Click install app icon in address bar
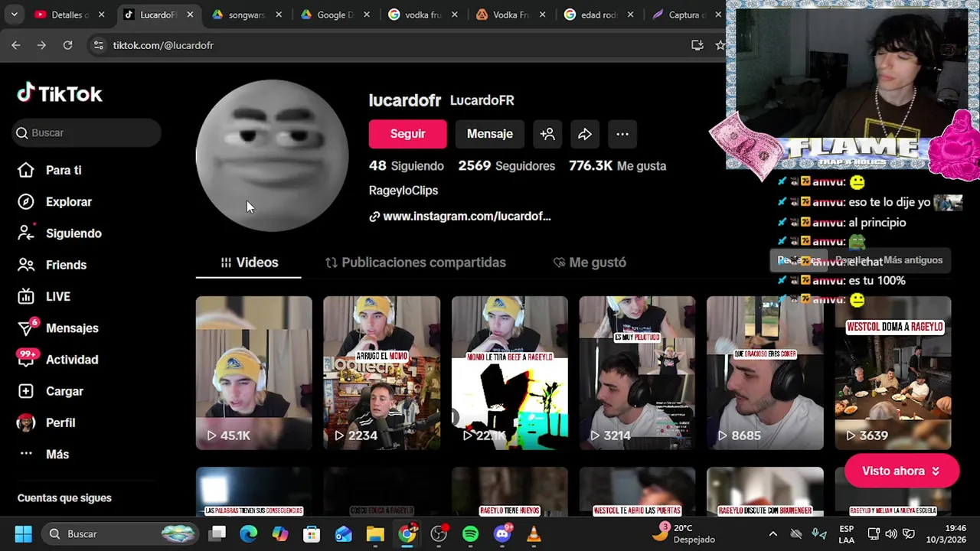980x551 pixels. pos(697,45)
